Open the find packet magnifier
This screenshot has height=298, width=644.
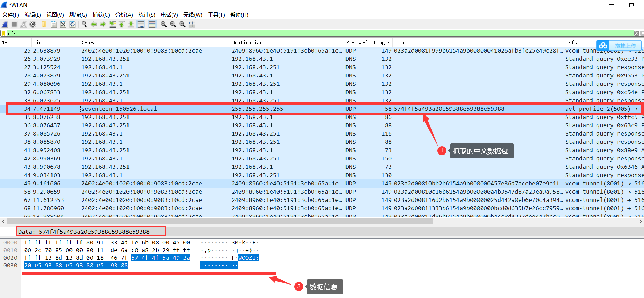pyautogui.click(x=84, y=24)
